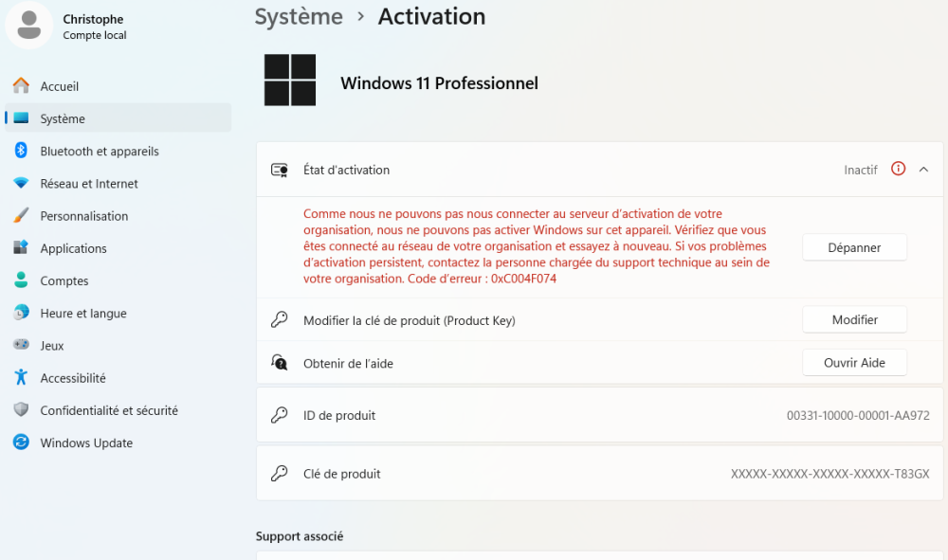Collapse the État d'activation section
Screen dimensions: 948x560
(x=924, y=170)
